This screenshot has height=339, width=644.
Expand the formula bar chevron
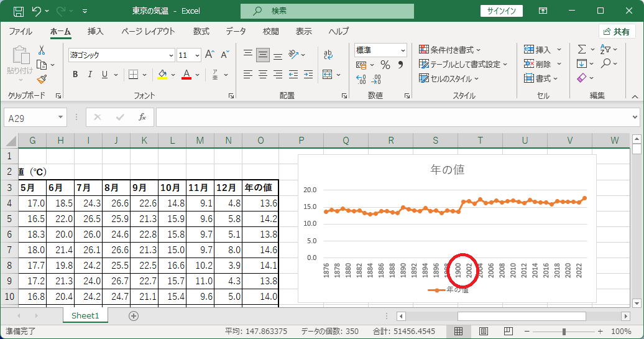(635, 118)
